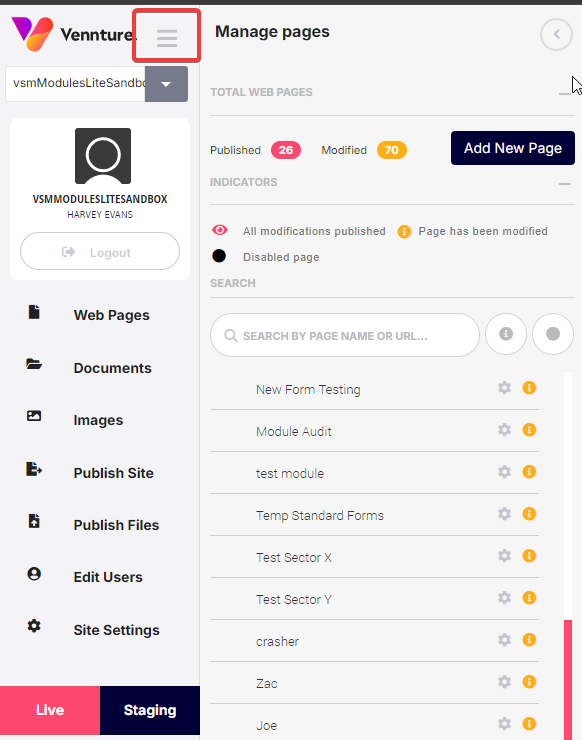Switch to the Staging environment
The height and width of the screenshot is (740, 582).
(x=150, y=710)
